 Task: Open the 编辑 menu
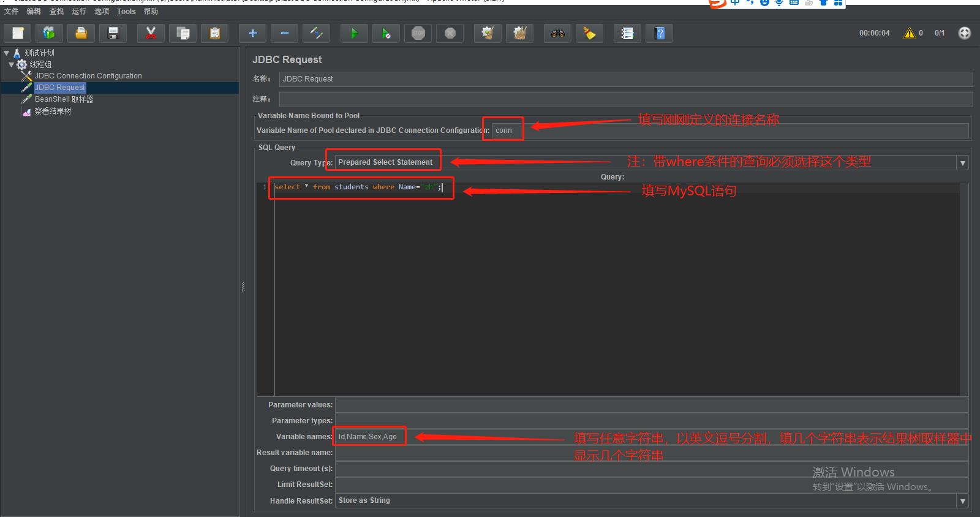coord(34,11)
